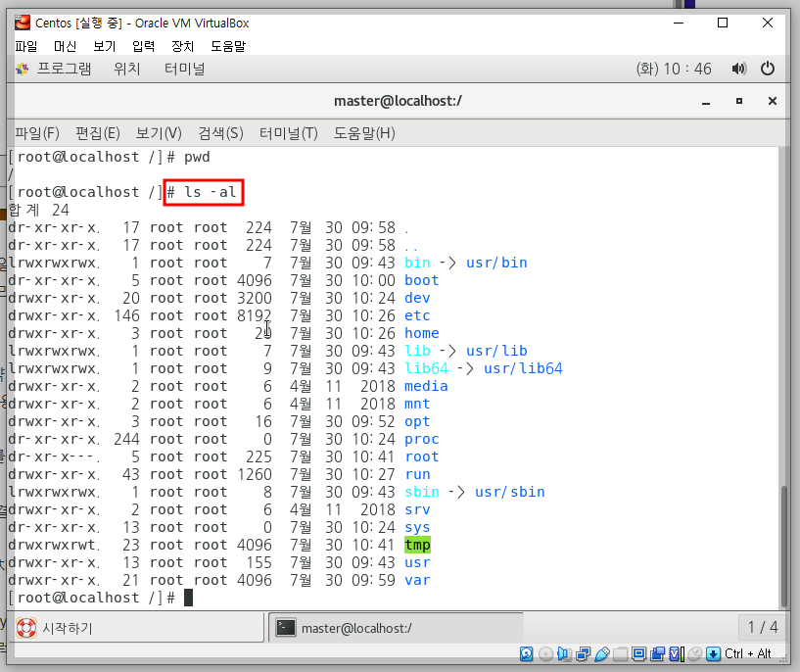800x672 pixels.
Task: Click the GNOME 프로그램 activities icon
Action: [22, 69]
